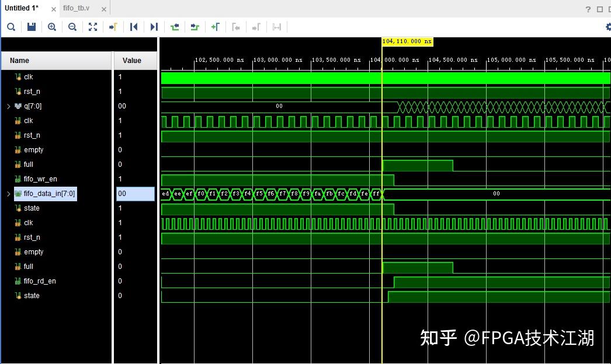Save the waveform configuration
The width and height of the screenshot is (611, 364).
coord(32,27)
